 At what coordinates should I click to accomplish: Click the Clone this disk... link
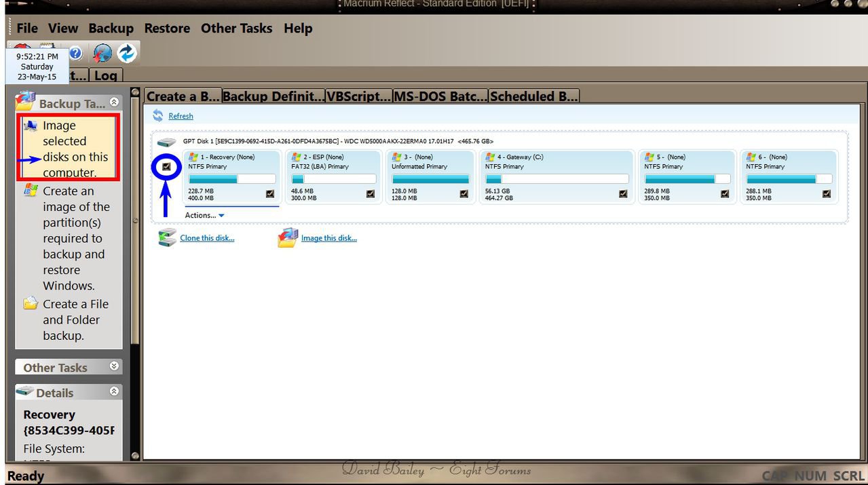point(207,238)
